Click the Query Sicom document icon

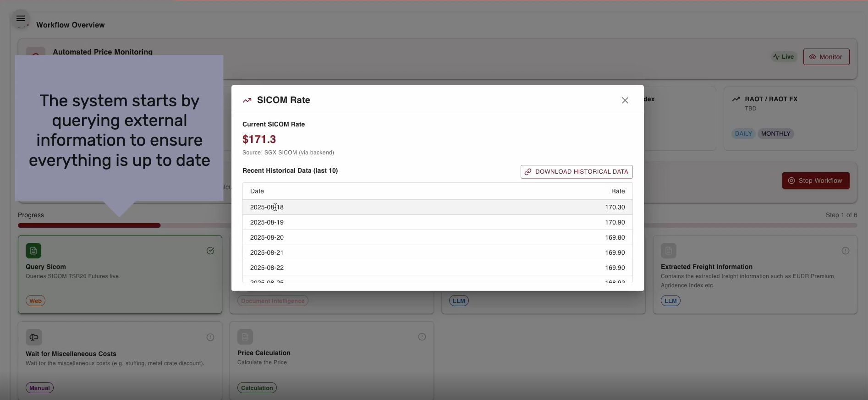coord(33,251)
